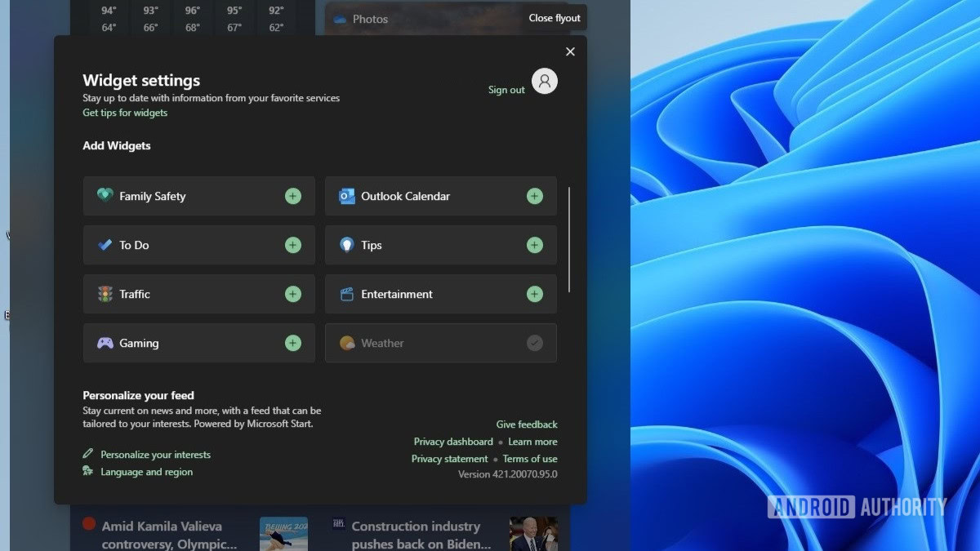Select the Family Safety widget label
This screenshot has width=980, height=551.
pyautogui.click(x=153, y=196)
